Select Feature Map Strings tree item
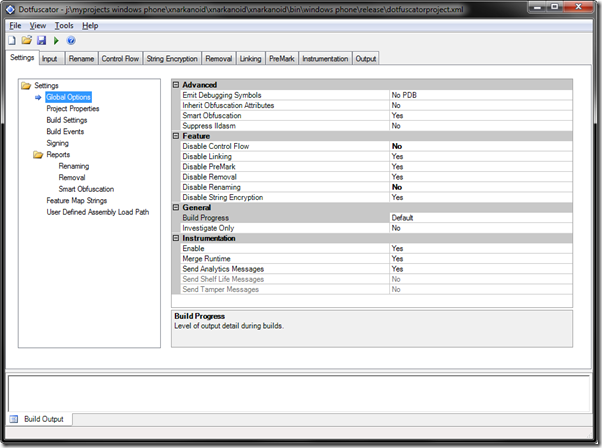This screenshot has height=448, width=602. pos(77,201)
